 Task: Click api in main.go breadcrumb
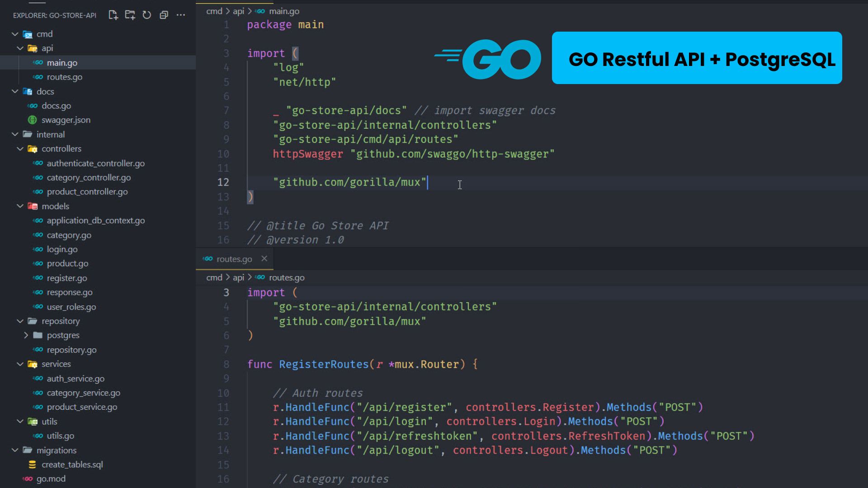[238, 11]
